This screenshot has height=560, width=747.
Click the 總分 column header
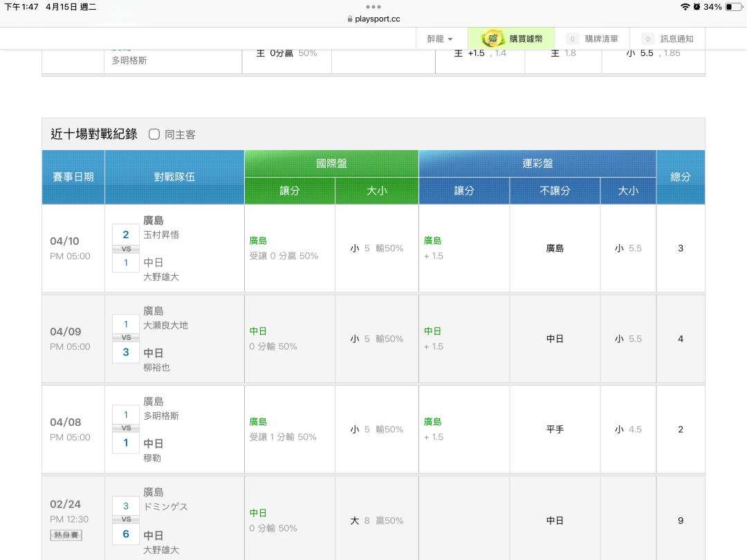[x=681, y=177]
